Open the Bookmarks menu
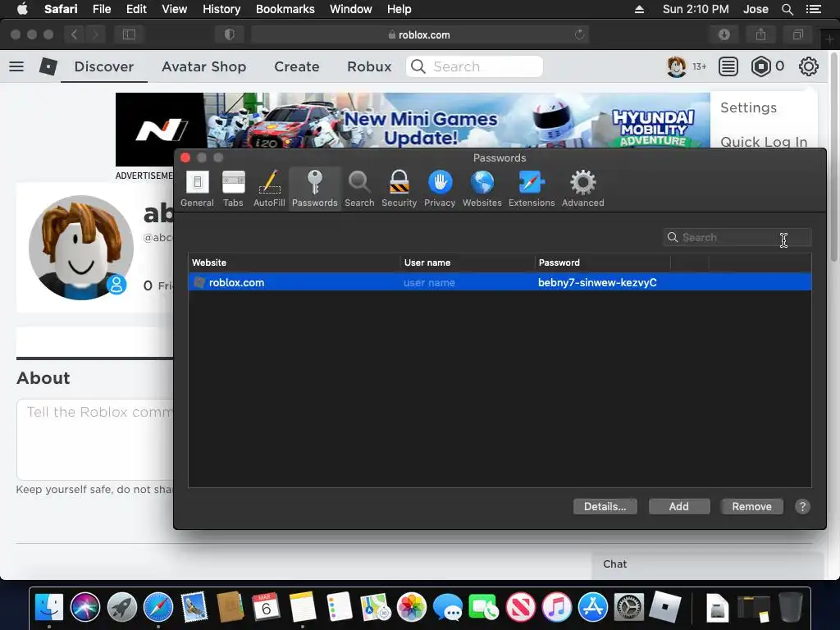840x630 pixels. coord(285,9)
